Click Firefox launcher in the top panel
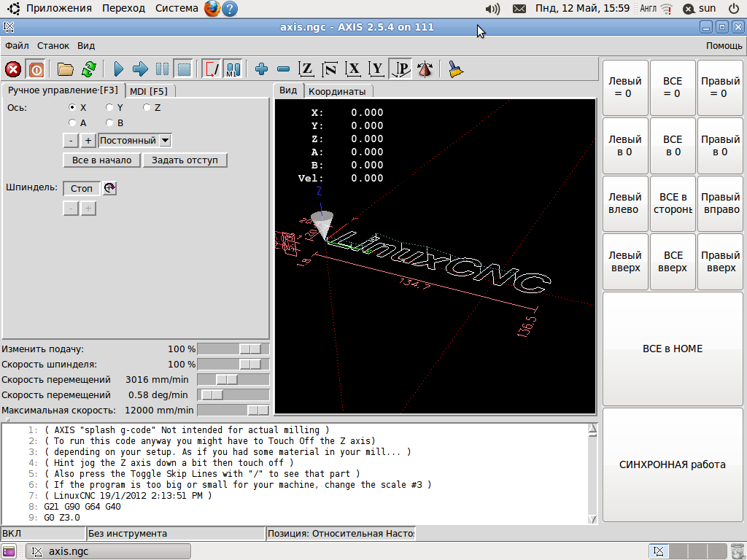This screenshot has height=560, width=747. point(212,9)
